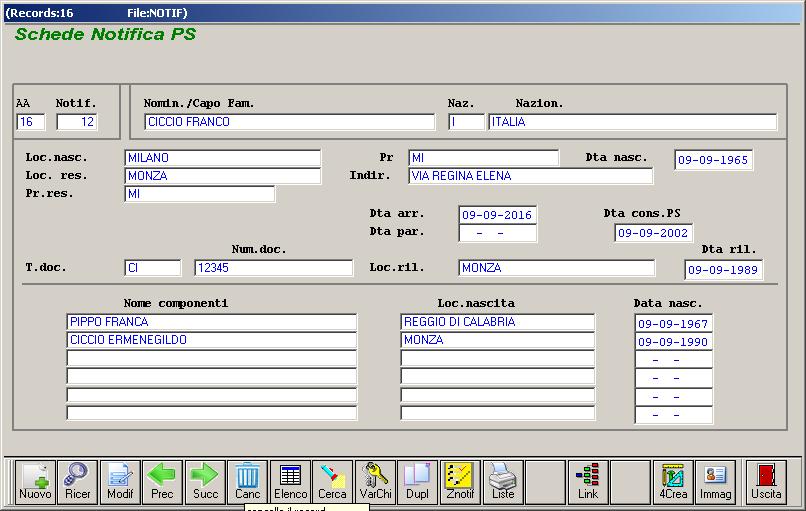Viewport: 806px width, 511px height.
Task: Click the Schede Notifica PS heading
Action: pos(105,34)
